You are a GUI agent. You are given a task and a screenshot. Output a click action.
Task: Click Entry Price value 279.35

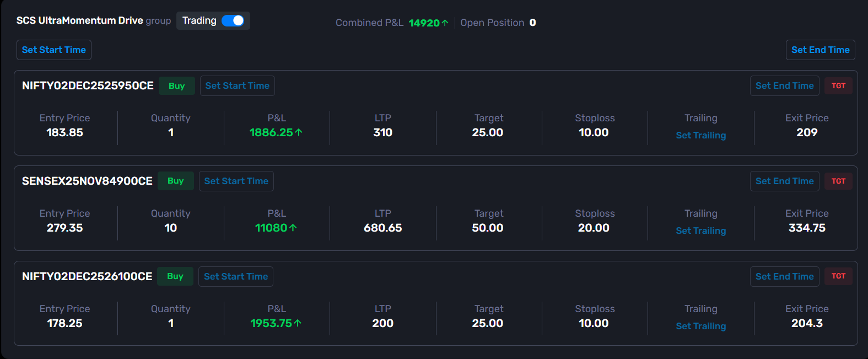64,228
